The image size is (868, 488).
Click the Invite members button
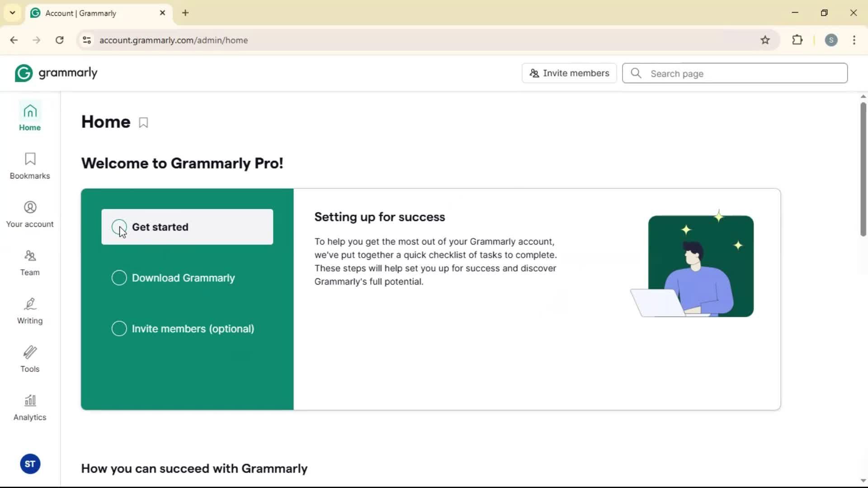(569, 73)
